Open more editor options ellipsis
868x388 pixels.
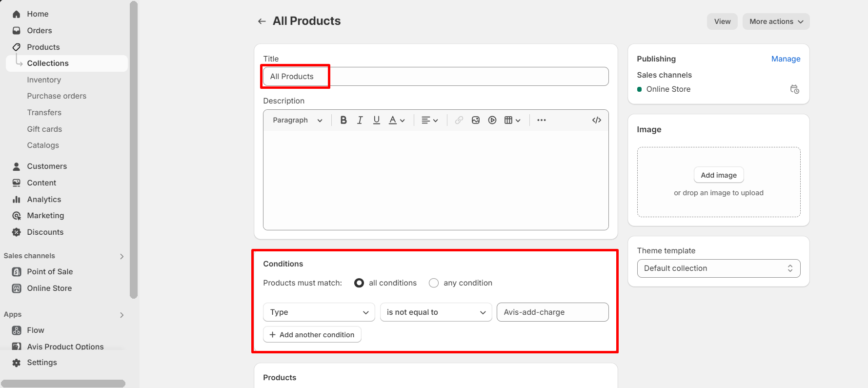pos(542,120)
